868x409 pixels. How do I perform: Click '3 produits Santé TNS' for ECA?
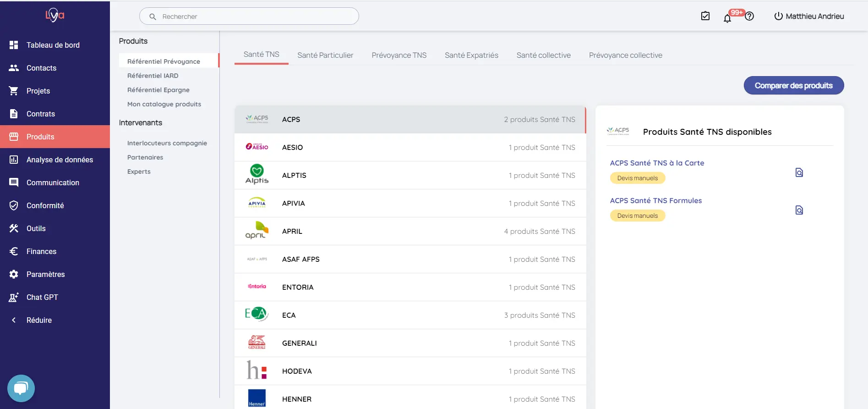click(x=540, y=315)
